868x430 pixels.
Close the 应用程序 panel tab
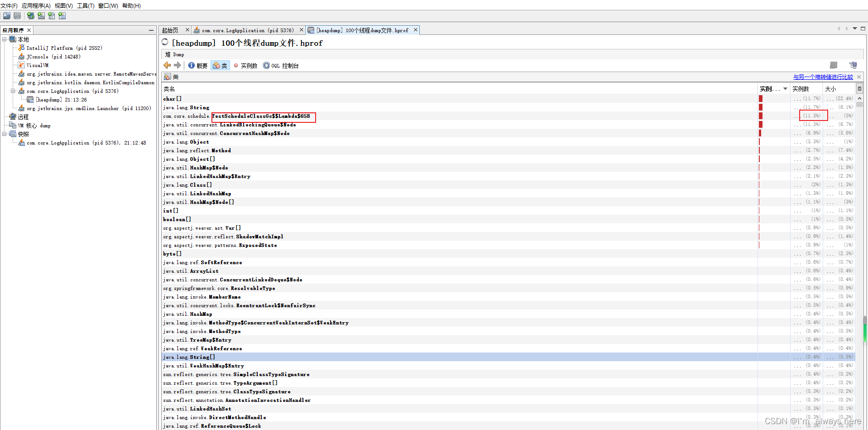(29, 30)
